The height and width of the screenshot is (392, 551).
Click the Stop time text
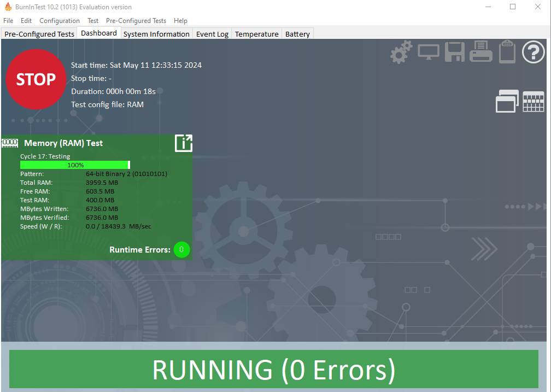coord(91,78)
